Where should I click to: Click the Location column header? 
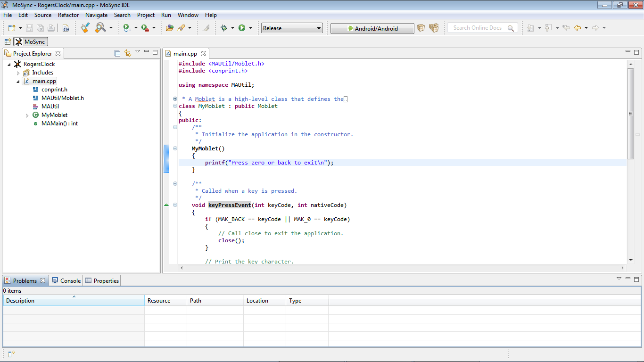[x=264, y=301]
